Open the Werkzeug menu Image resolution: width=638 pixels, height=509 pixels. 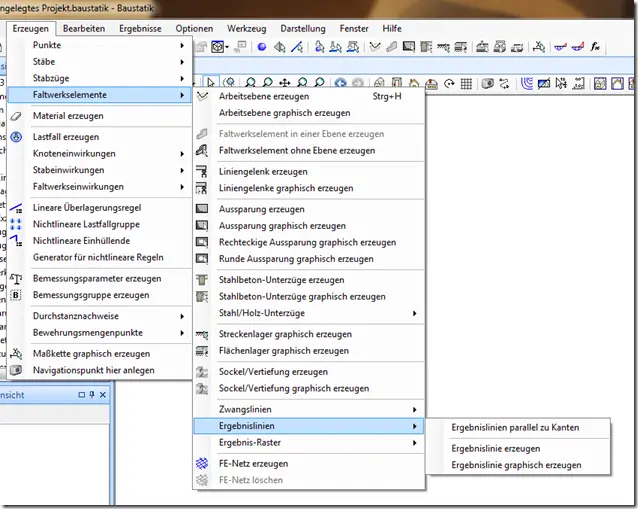[x=247, y=28]
